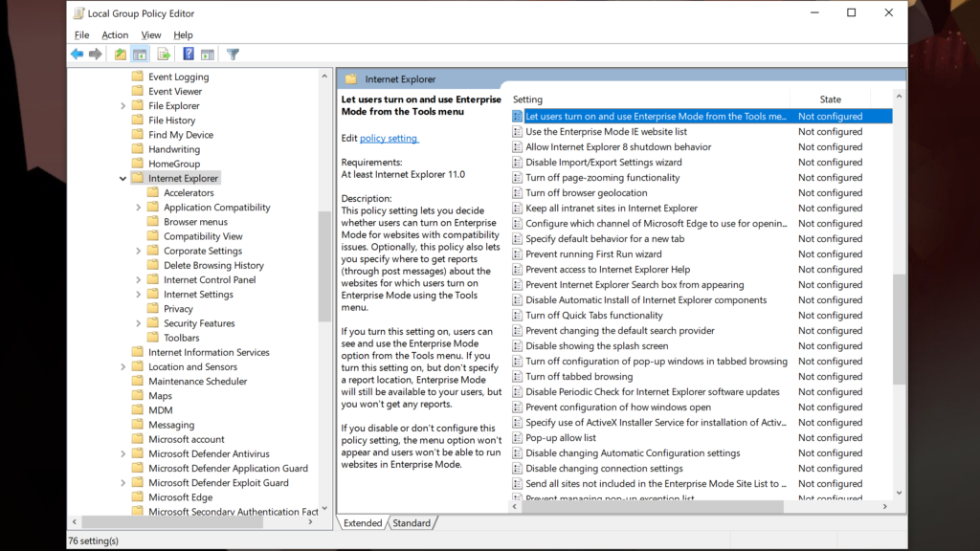Click the folder icon next to Maps
This screenshot has height=551, width=980.
click(138, 395)
